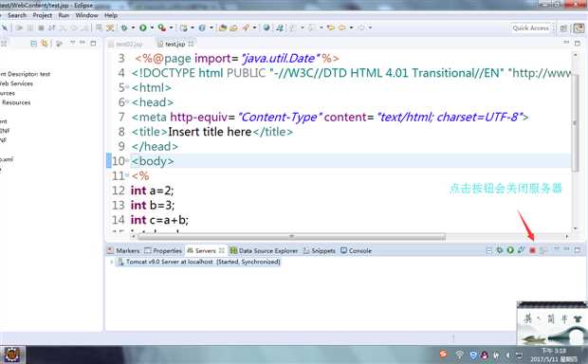Collapse the html tag fold at line 5
This screenshot has width=588, height=364.
pos(127,87)
